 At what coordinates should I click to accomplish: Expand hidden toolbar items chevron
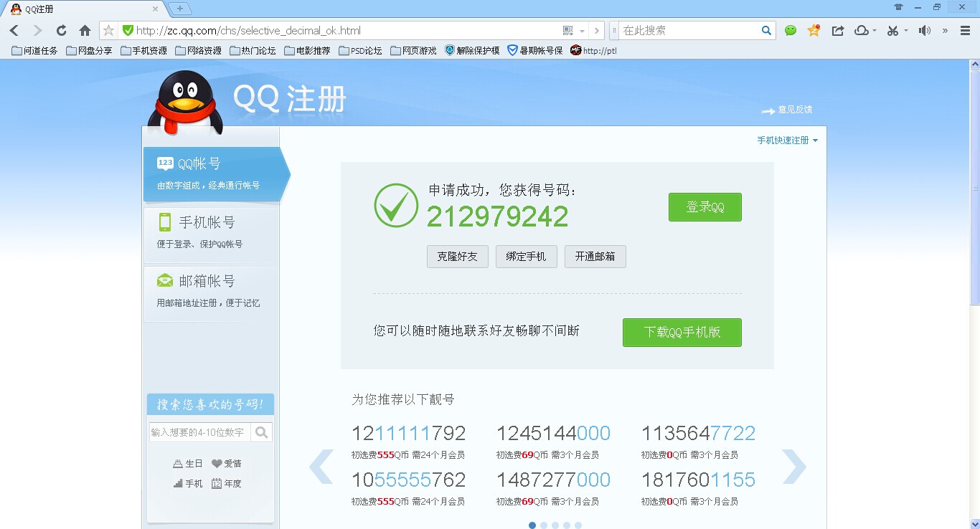click(x=945, y=30)
